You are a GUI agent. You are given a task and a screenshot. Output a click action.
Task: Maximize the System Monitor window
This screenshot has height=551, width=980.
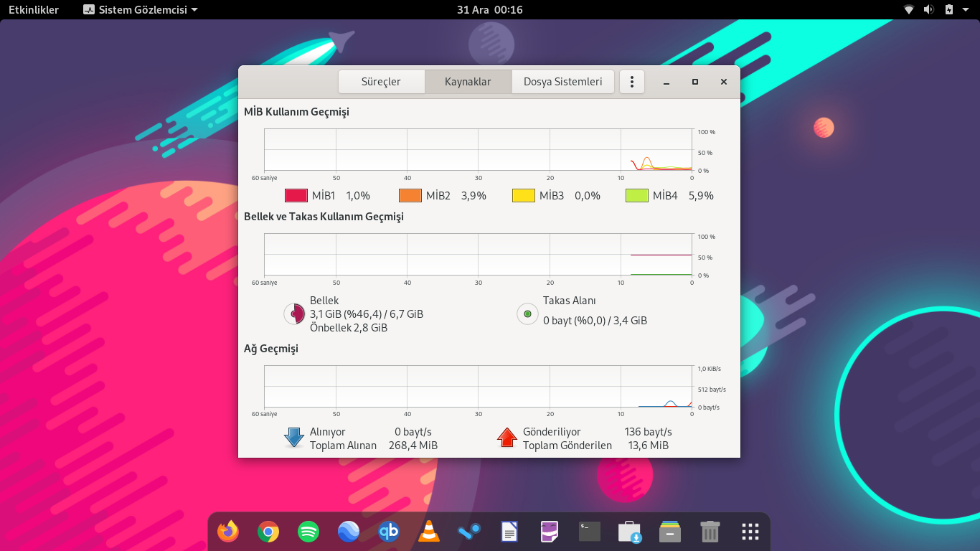pos(695,82)
